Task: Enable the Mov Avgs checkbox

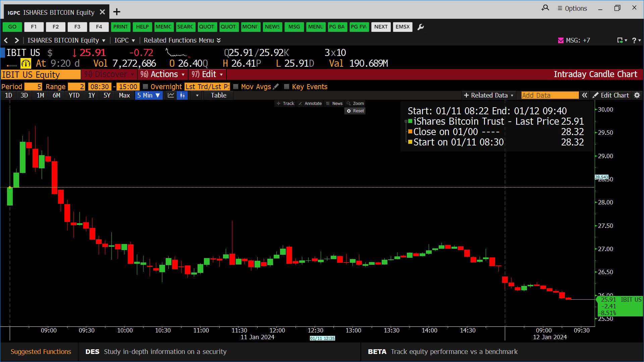Action: pyautogui.click(x=236, y=86)
